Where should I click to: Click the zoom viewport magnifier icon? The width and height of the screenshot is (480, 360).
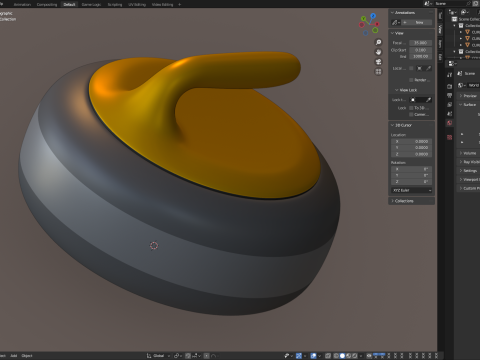(x=378, y=42)
